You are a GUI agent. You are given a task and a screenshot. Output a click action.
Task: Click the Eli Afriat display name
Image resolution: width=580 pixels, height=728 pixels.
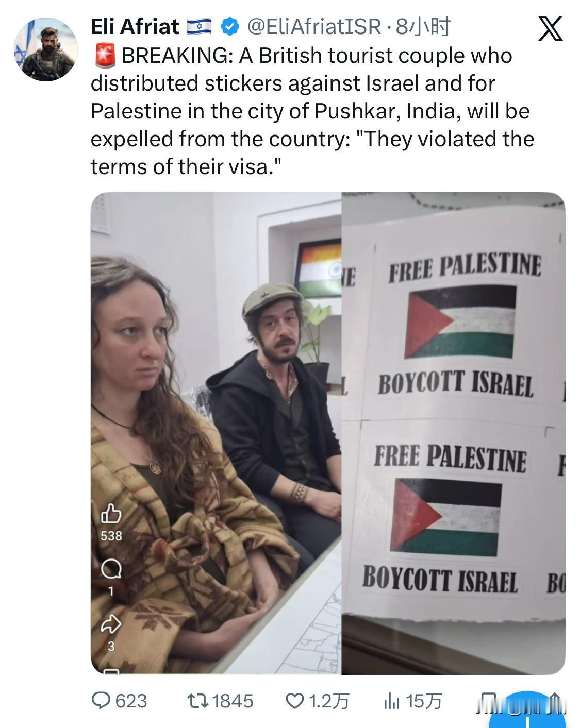135,26
